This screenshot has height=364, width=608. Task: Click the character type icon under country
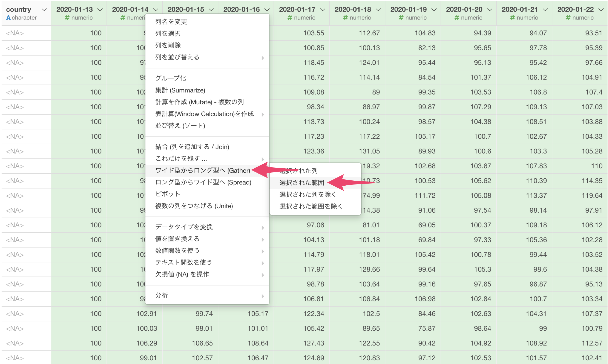[8, 18]
